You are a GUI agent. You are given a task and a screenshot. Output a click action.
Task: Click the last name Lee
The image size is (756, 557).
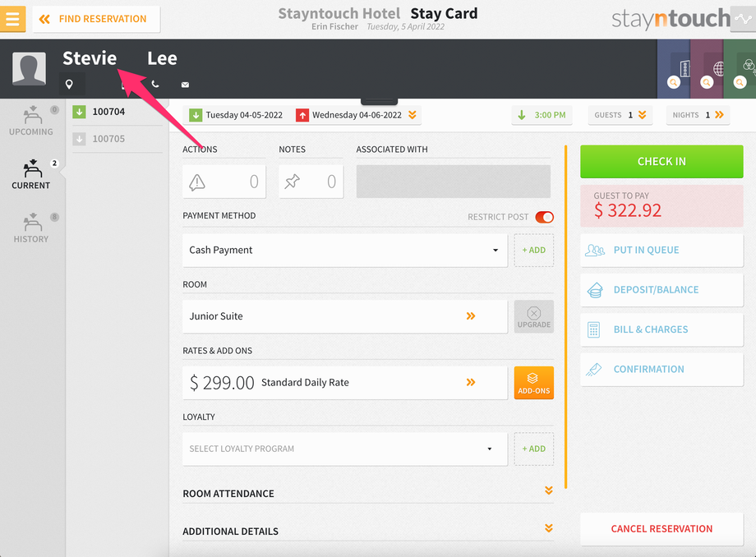tap(162, 58)
